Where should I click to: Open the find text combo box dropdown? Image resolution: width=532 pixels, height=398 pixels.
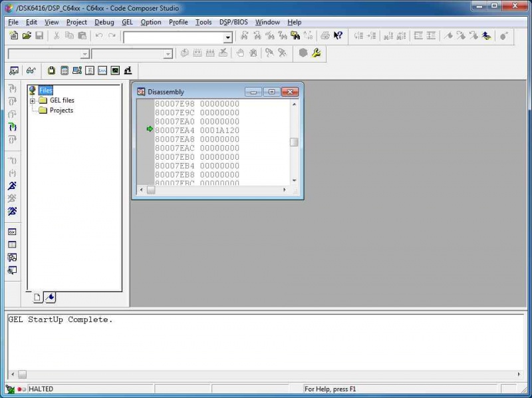(228, 37)
